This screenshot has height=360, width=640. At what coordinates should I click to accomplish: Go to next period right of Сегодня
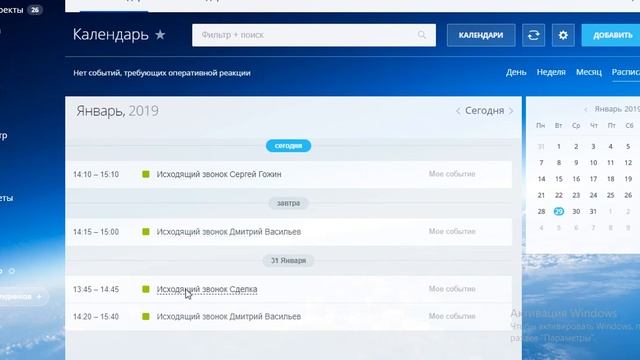511,111
